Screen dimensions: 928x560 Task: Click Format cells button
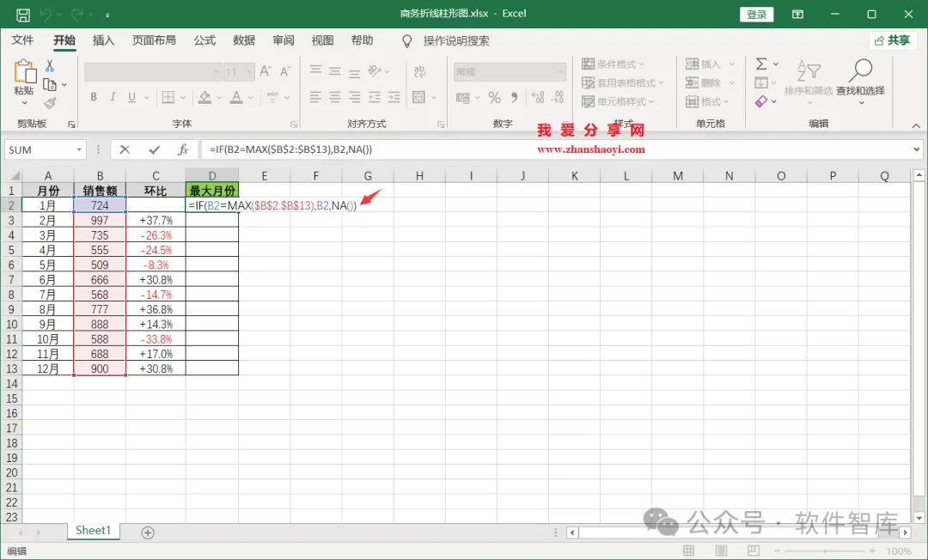click(x=704, y=101)
